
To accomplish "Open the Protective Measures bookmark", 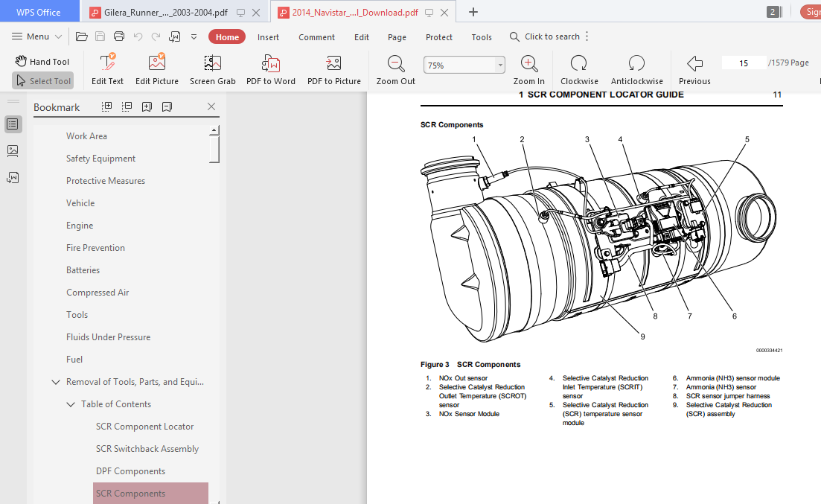I will 106,181.
